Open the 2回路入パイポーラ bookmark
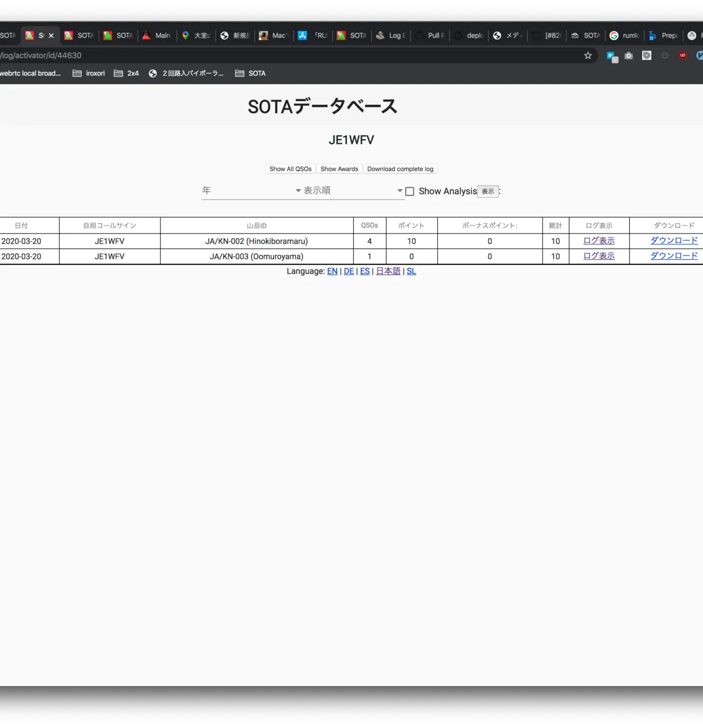The height and width of the screenshot is (728, 703). click(186, 73)
